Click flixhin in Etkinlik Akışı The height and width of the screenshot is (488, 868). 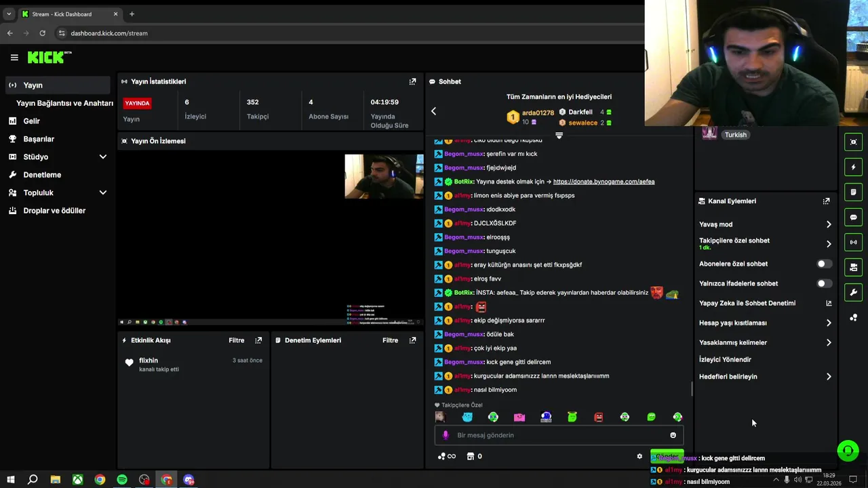coord(149,361)
